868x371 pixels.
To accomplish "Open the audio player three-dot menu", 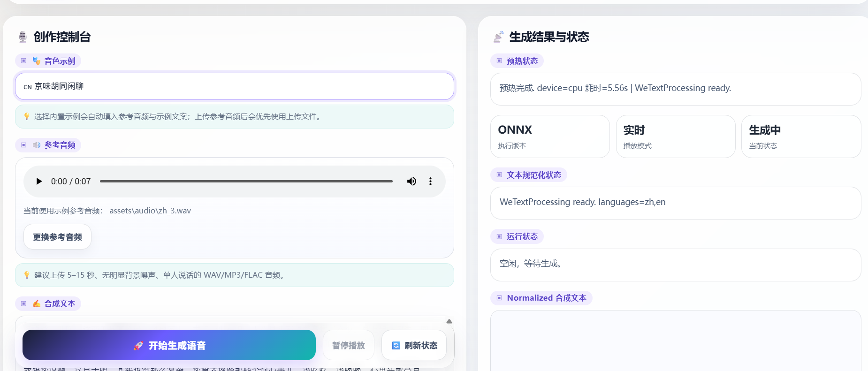I will 430,182.
